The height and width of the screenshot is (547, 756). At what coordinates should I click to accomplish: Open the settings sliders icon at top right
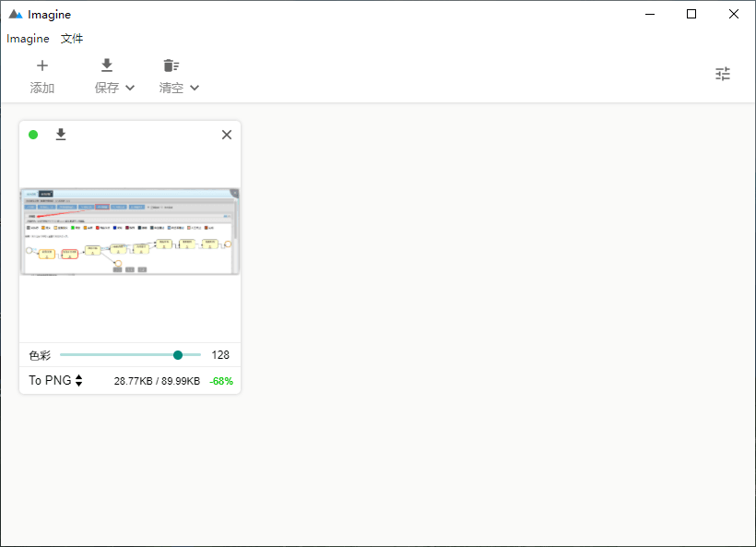723,75
